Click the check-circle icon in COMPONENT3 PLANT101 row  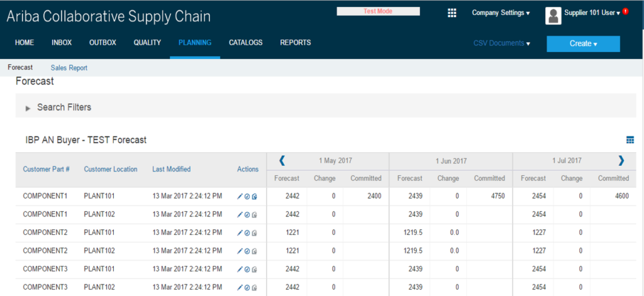(247, 270)
